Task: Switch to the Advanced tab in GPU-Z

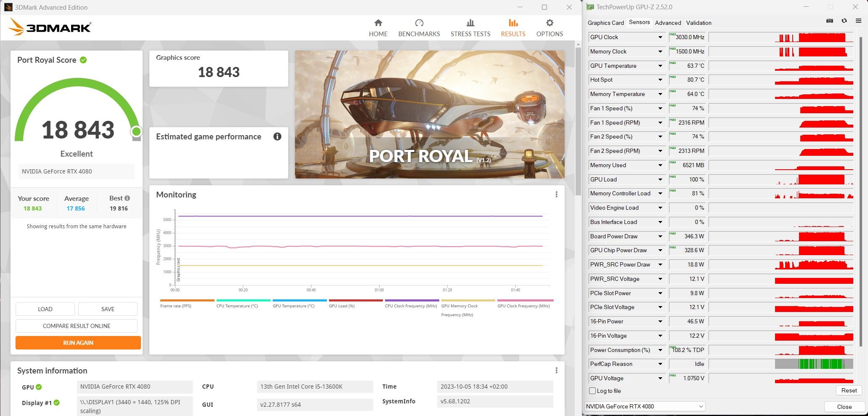Action: click(x=668, y=23)
